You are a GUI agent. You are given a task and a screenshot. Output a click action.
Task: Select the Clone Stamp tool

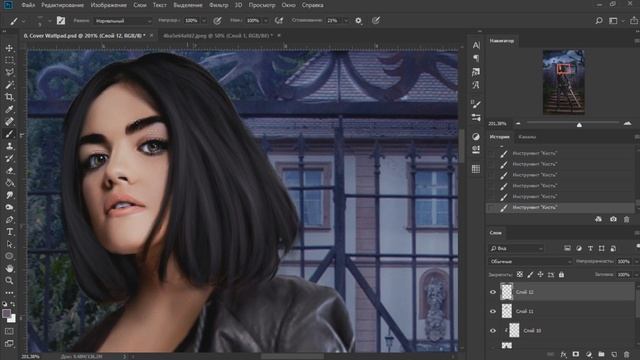click(9, 146)
